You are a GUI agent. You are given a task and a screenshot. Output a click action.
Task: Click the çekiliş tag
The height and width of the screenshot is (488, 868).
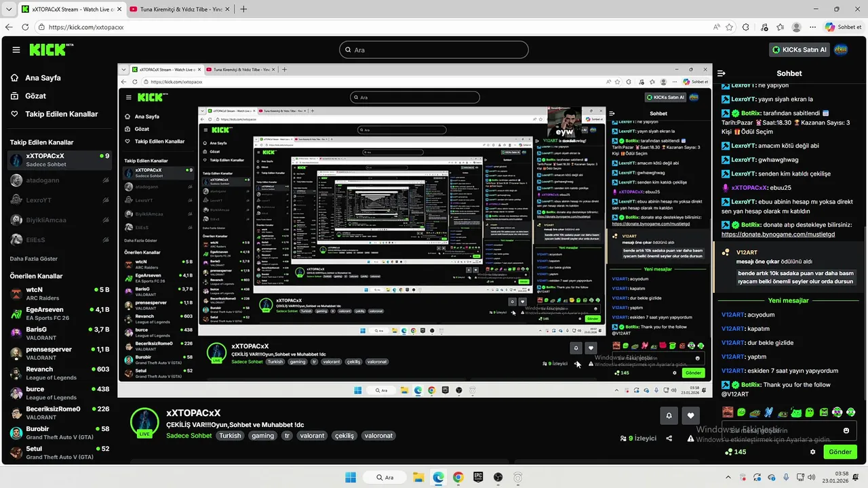[344, 436]
